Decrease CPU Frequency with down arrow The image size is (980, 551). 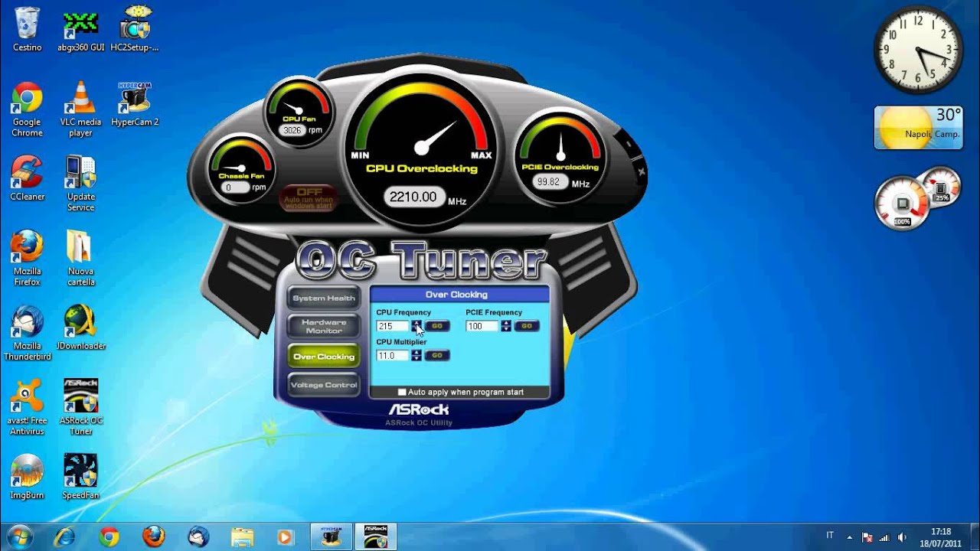pos(416,329)
